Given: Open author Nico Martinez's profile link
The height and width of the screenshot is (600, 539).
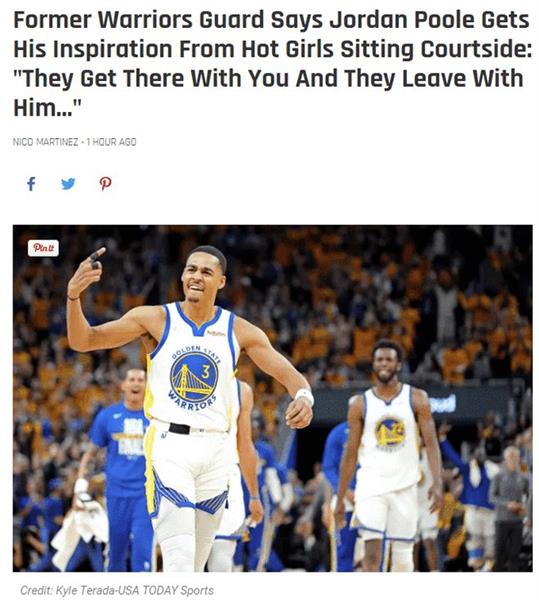Looking at the screenshot, I should pyautogui.click(x=46, y=142).
